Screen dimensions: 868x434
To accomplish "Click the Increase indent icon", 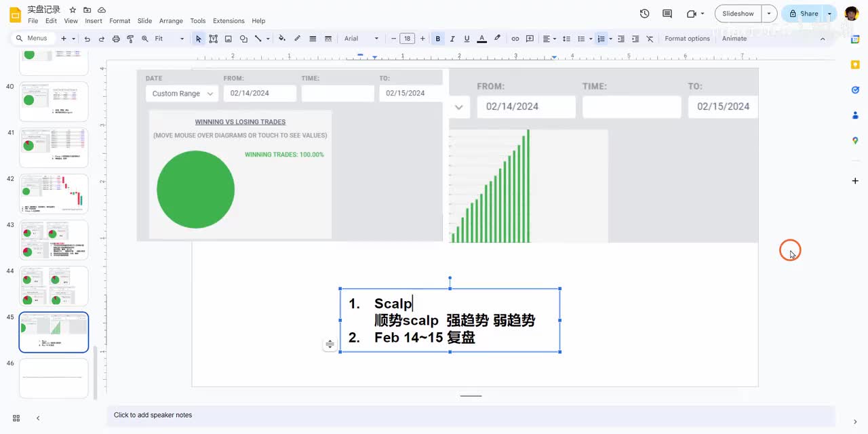I will point(635,39).
